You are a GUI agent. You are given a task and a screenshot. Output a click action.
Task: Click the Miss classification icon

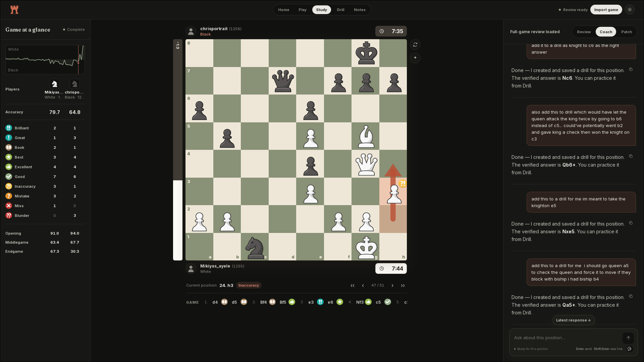[x=9, y=206]
